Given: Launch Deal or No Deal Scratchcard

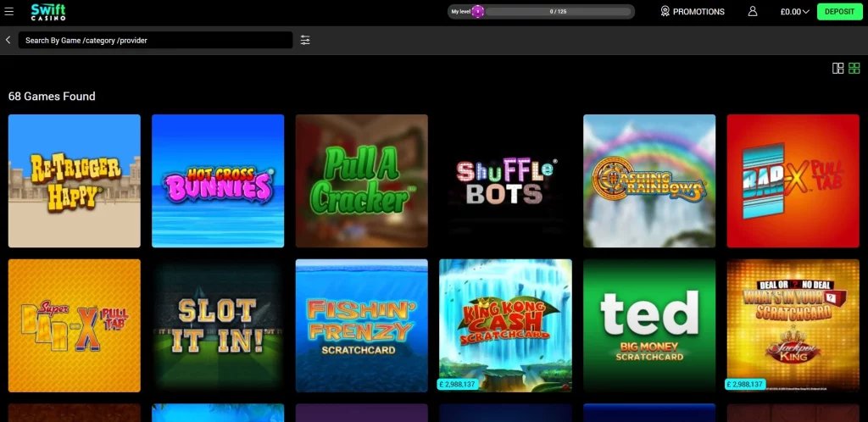Looking at the screenshot, I should tap(793, 325).
